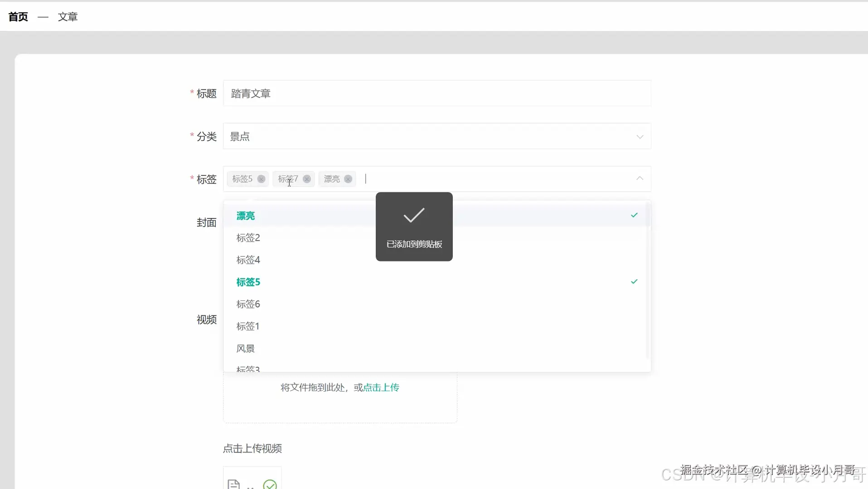The width and height of the screenshot is (868, 489).
Task: Toggle selection of 标签4 option
Action: pos(247,259)
